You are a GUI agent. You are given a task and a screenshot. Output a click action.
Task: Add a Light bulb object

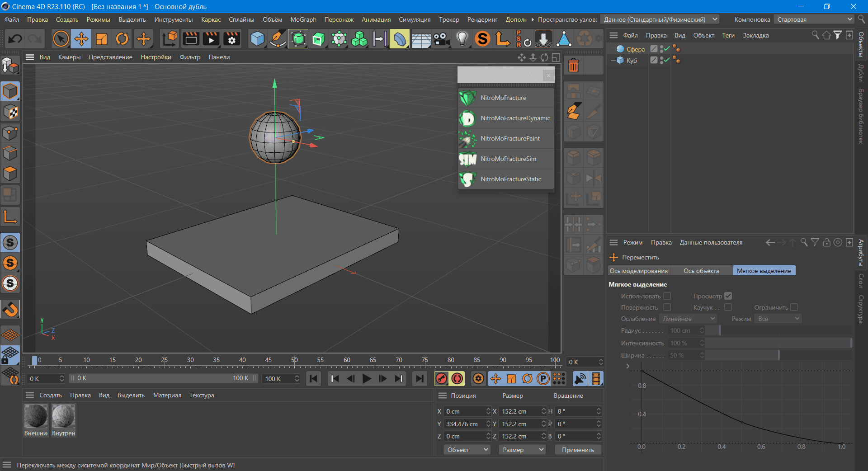click(462, 39)
